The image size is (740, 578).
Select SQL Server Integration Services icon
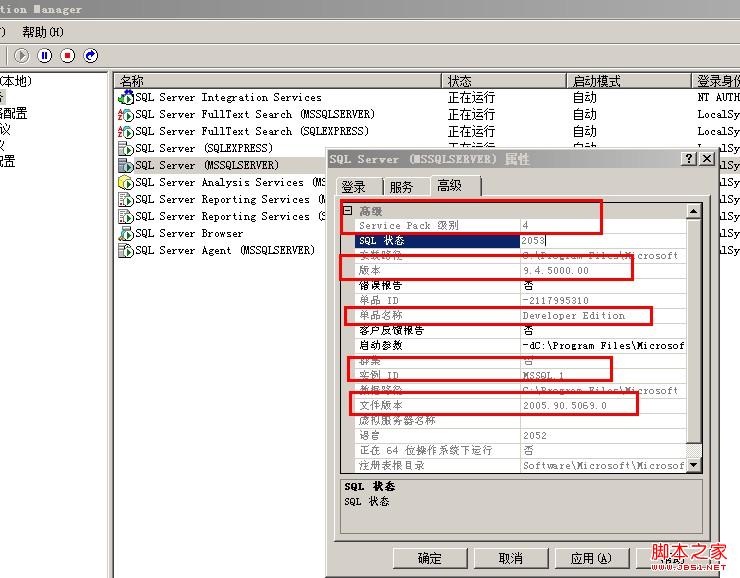click(126, 97)
